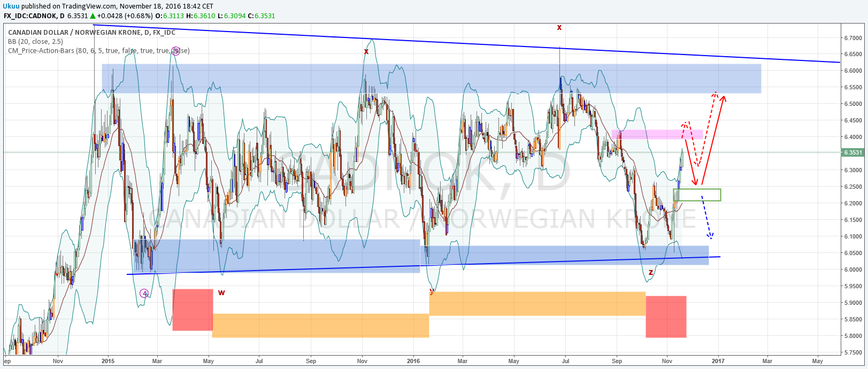Click the 6.3000 price axis label
The width and height of the screenshot is (868, 369).
click(x=853, y=170)
